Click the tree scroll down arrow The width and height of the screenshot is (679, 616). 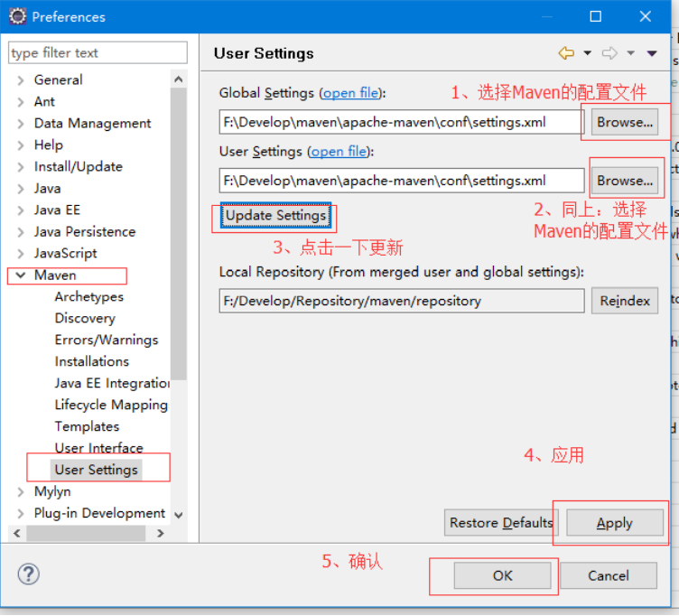tap(179, 515)
